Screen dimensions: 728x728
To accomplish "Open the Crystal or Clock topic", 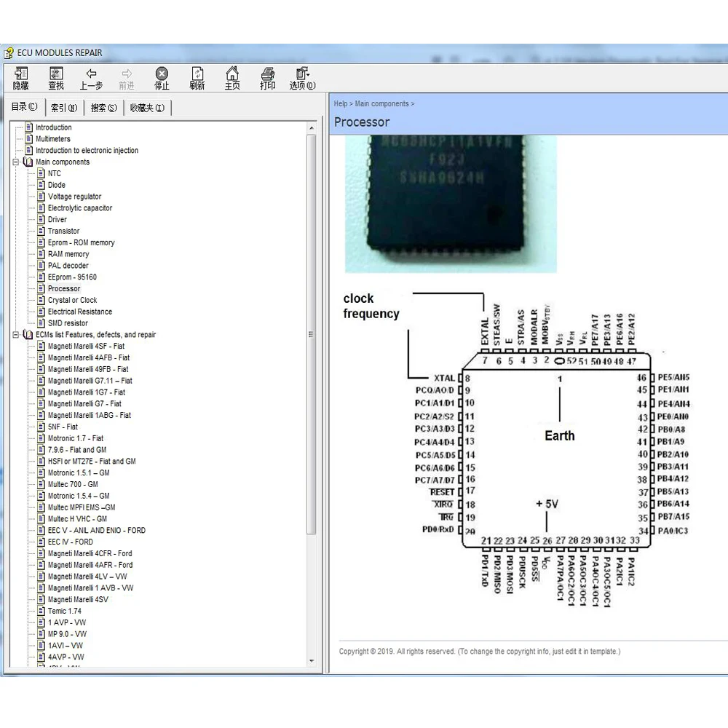I will (72, 300).
